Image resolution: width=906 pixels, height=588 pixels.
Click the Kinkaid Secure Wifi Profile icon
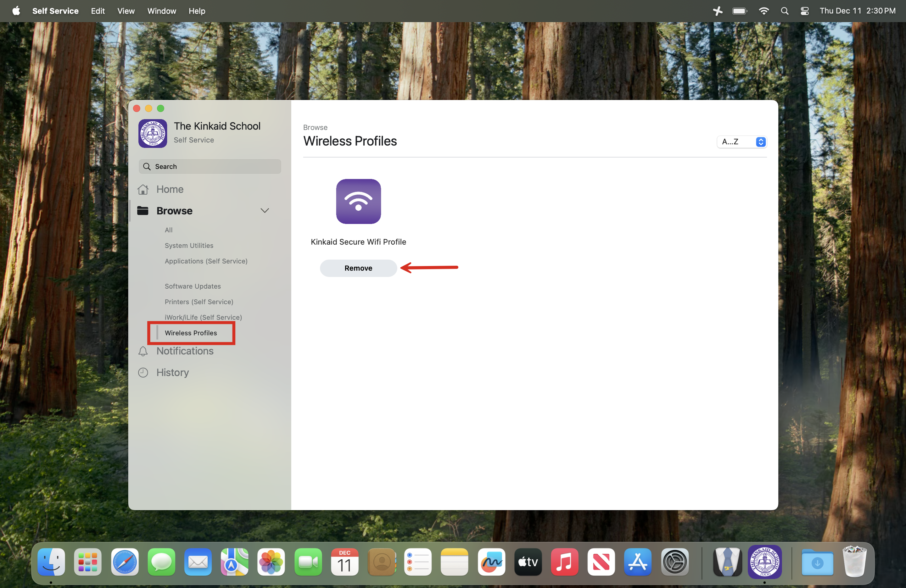[358, 201]
